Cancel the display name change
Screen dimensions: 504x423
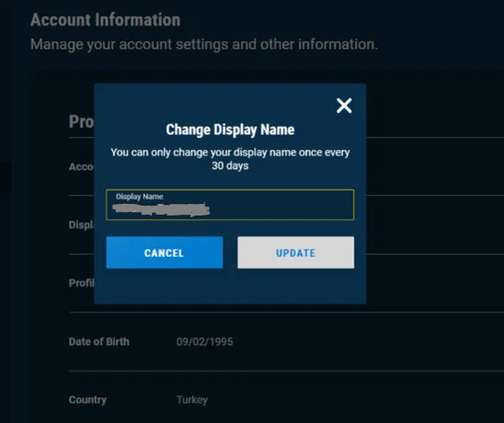tap(164, 252)
